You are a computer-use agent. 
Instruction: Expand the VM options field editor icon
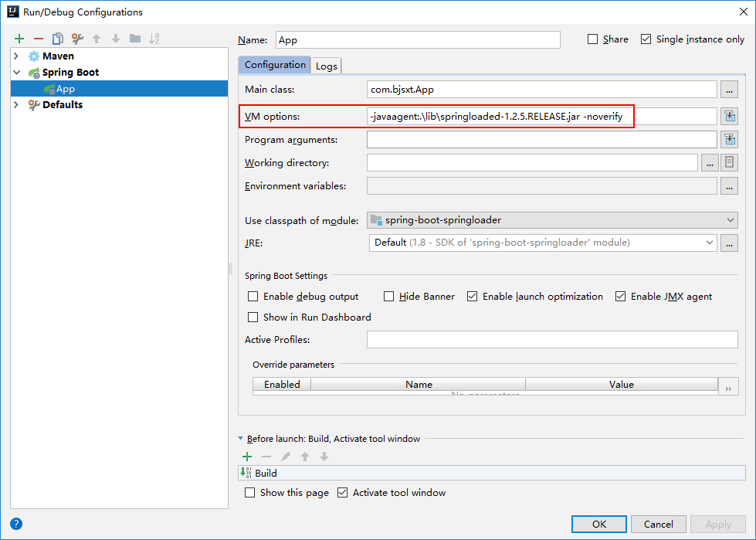coord(728,117)
